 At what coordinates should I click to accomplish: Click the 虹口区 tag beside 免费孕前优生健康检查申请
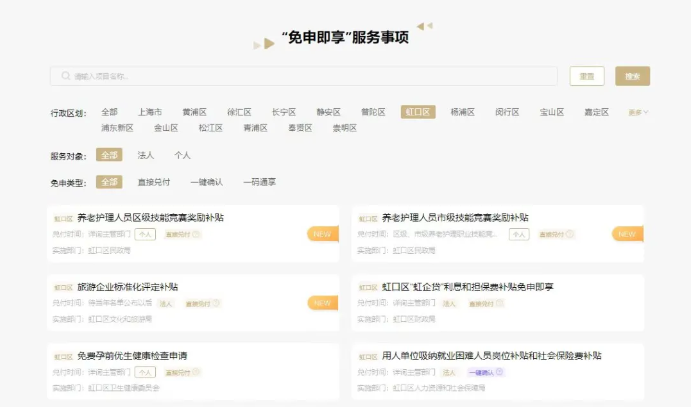pos(63,356)
